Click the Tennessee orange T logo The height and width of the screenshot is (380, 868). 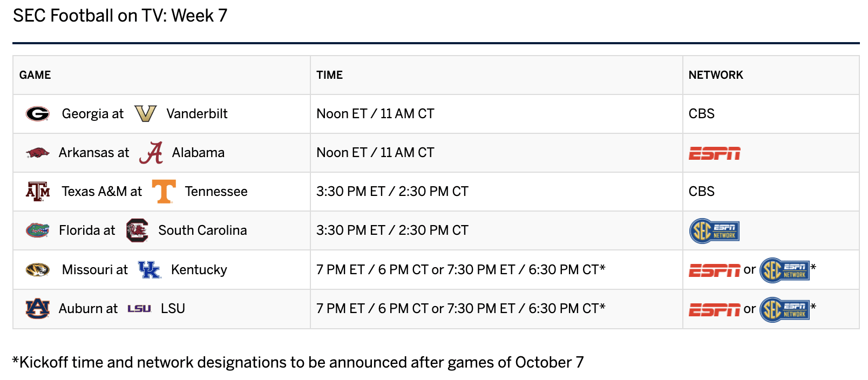coord(164,192)
